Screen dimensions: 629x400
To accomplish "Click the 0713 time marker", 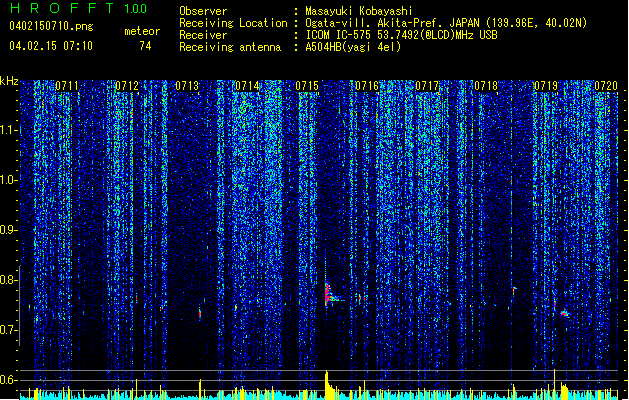I will pyautogui.click(x=187, y=86).
